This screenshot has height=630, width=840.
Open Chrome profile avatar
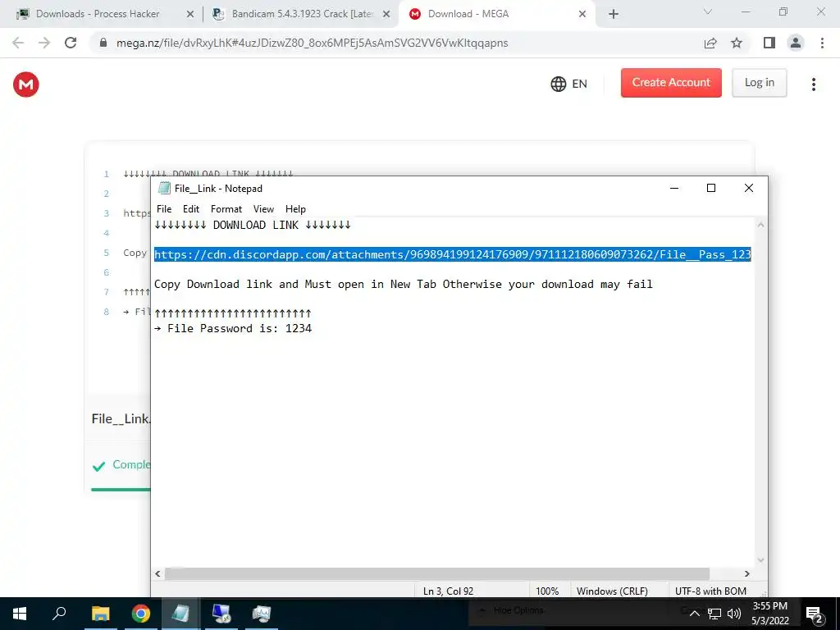pyautogui.click(x=796, y=43)
